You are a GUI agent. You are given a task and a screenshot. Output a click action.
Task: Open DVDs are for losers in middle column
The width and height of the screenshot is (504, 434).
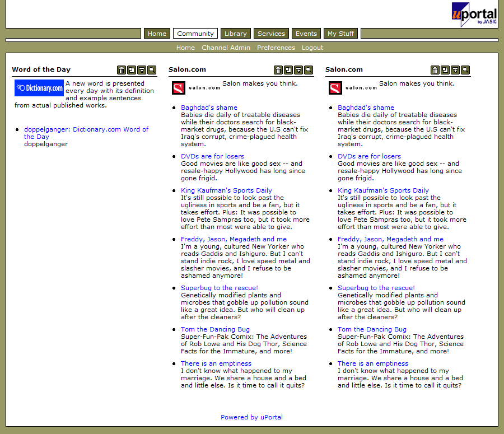coord(212,156)
